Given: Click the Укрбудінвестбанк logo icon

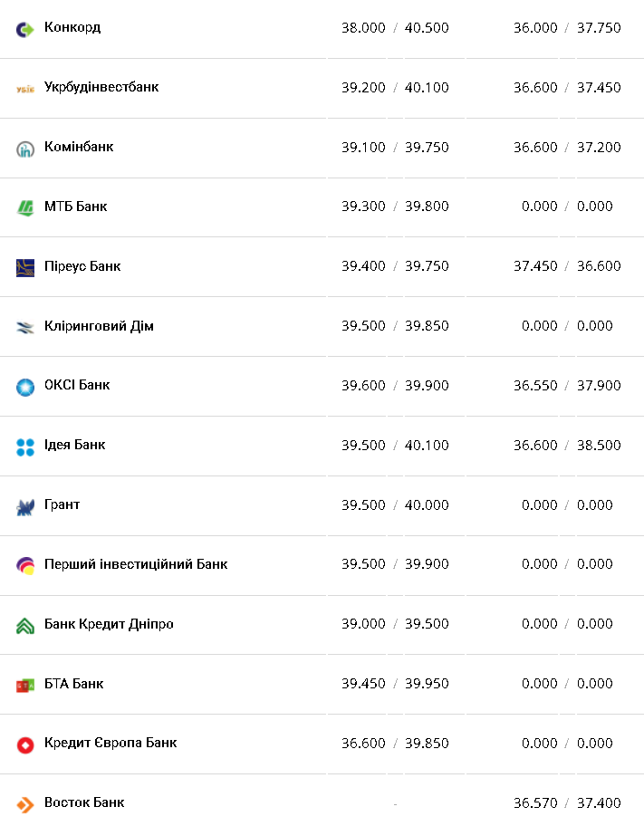Looking at the screenshot, I should pyautogui.click(x=24, y=89).
